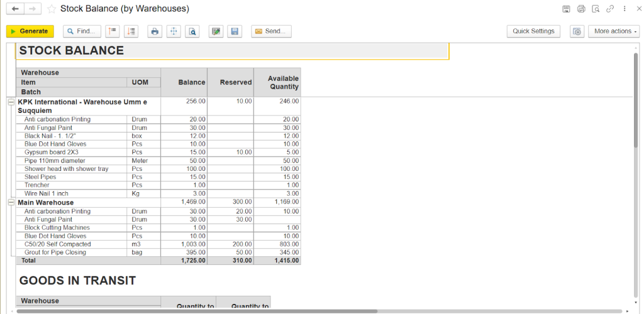Collapse the Main Warehouse group
The height and width of the screenshot is (314, 644).
[11, 202]
